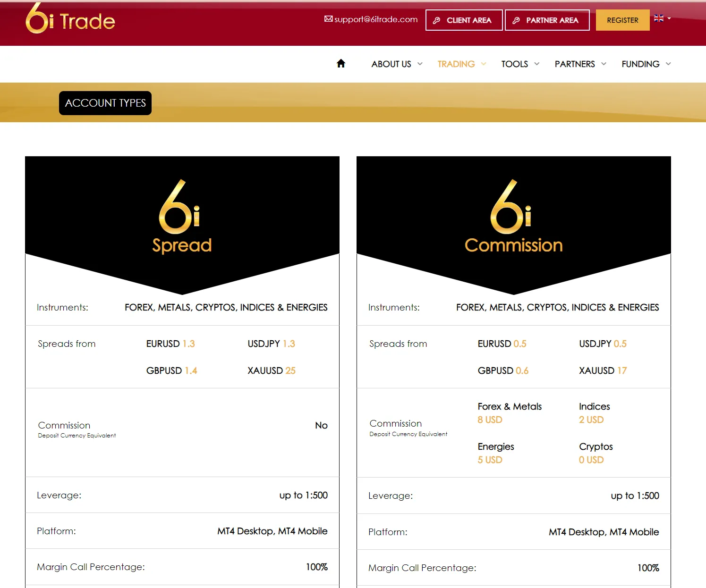Click the Register button
Screen dimensions: 706x588
tap(622, 20)
